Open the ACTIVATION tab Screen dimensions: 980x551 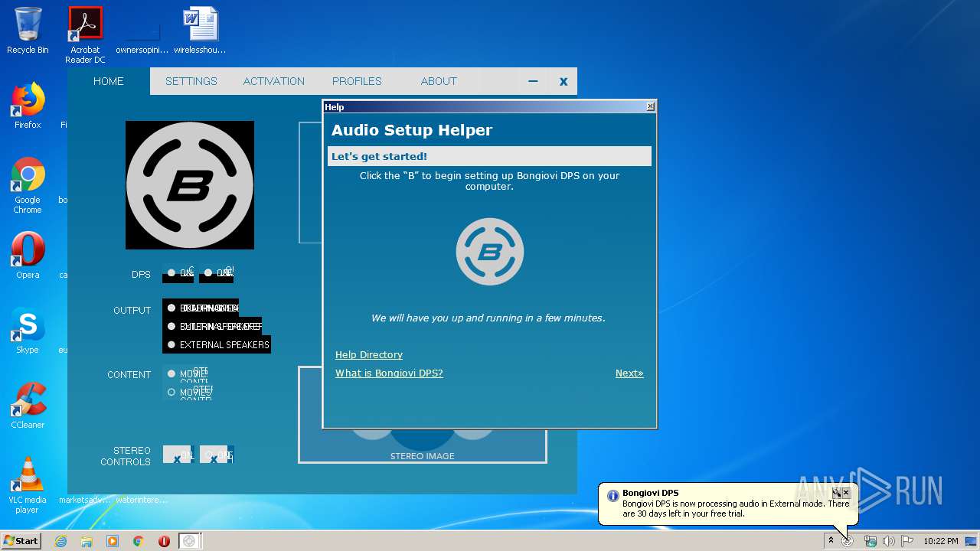[274, 81]
